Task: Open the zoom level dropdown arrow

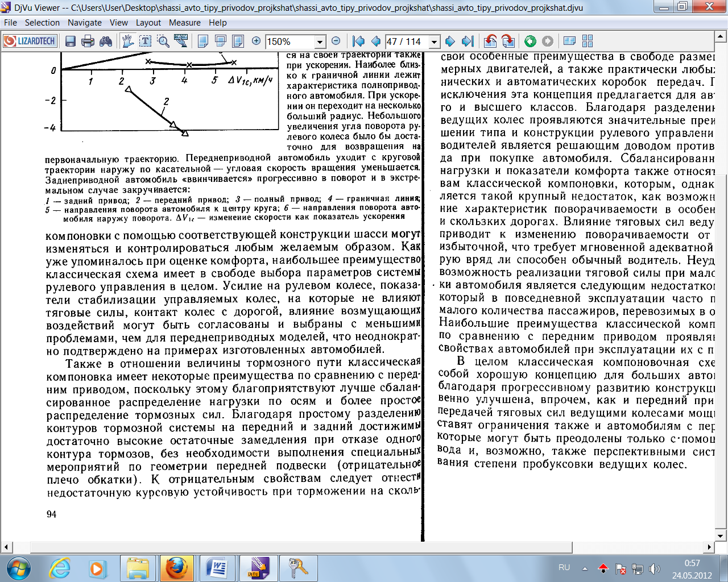Action: (320, 41)
